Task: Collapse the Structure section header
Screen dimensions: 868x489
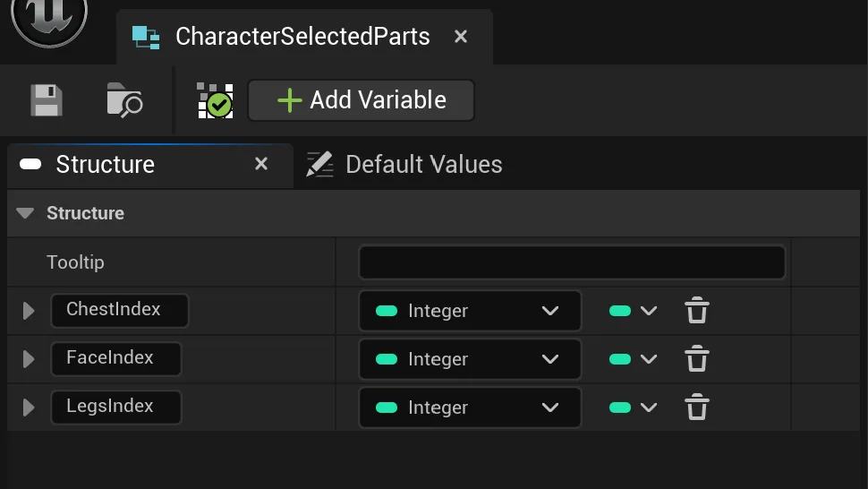Action: pos(25,213)
